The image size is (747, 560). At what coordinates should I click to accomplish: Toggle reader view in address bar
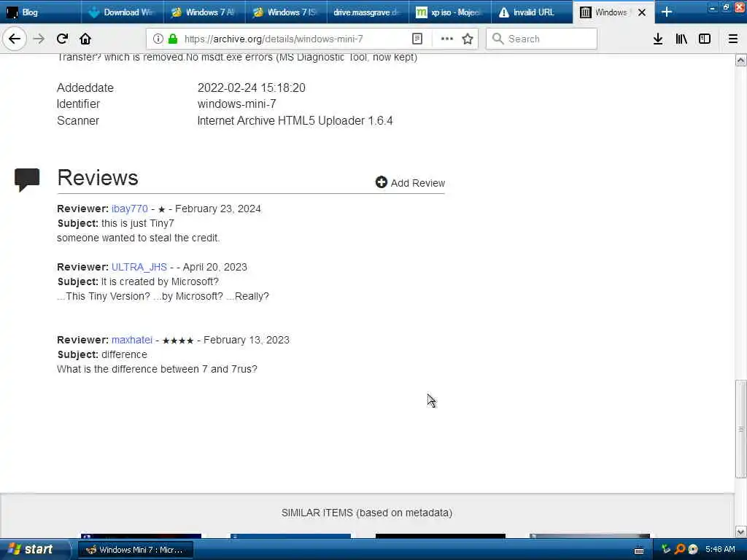[x=417, y=39]
